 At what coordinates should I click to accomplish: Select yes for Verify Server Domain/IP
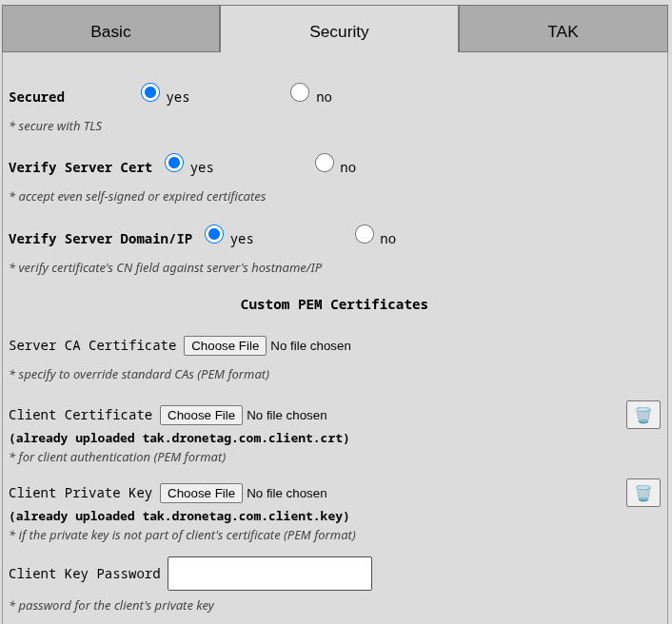[x=214, y=234]
